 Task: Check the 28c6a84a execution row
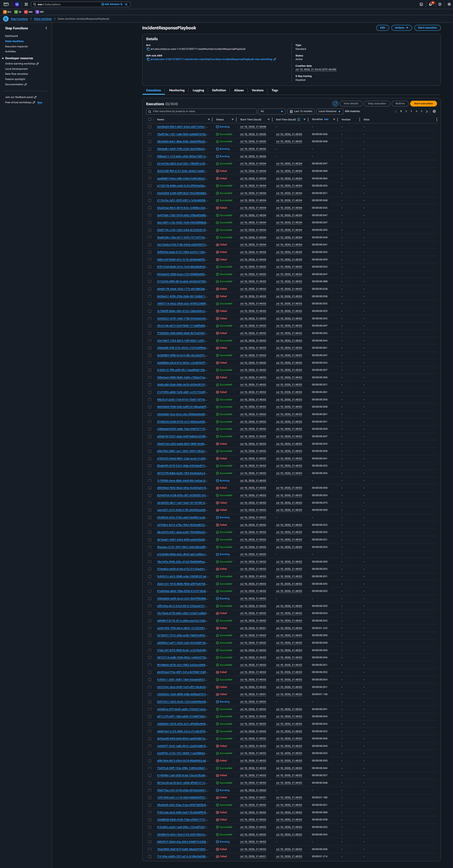[150, 141]
